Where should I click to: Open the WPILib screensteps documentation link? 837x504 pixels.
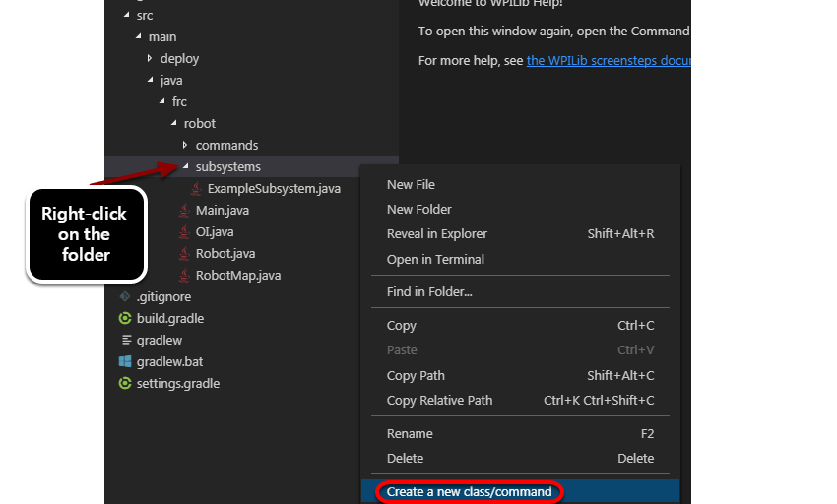tap(609, 61)
